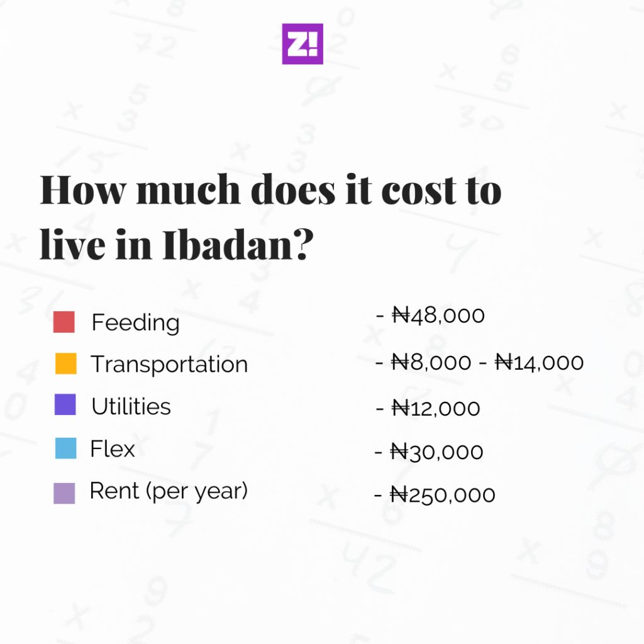Click the Utilities label text
The height and width of the screenshot is (644, 644).
click(x=131, y=406)
